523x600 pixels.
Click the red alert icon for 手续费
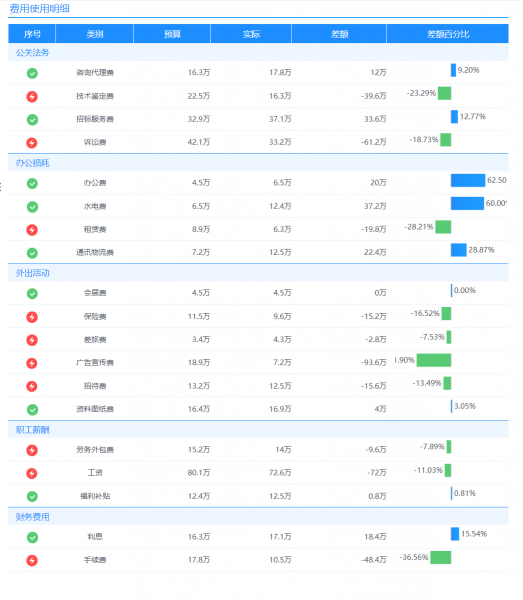[32, 560]
